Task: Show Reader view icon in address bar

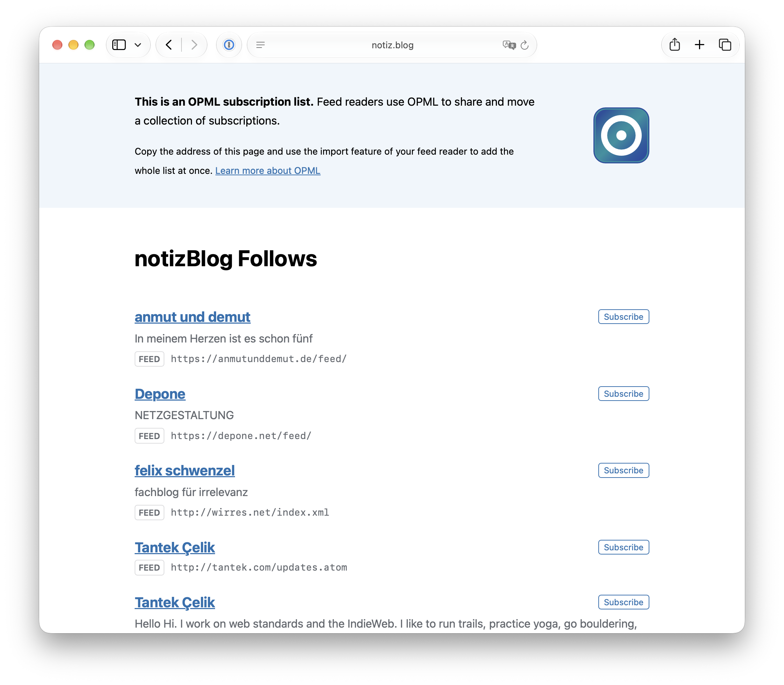Action: pos(261,45)
